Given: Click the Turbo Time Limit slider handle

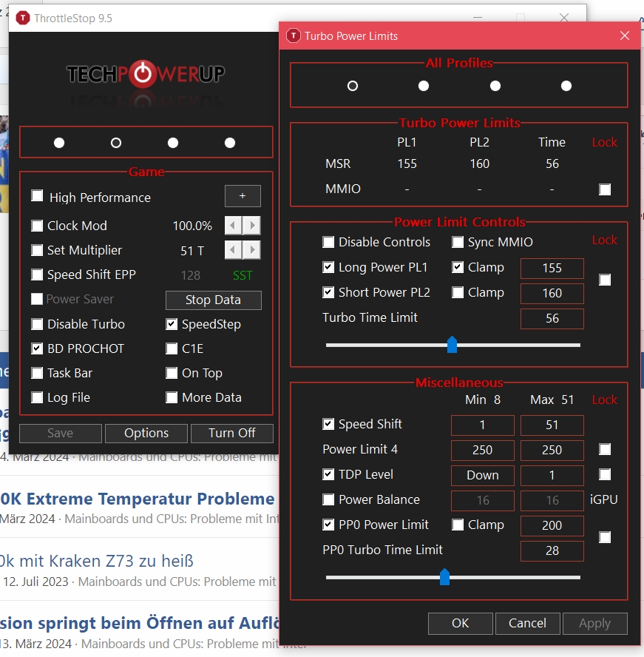Looking at the screenshot, I should (452, 345).
